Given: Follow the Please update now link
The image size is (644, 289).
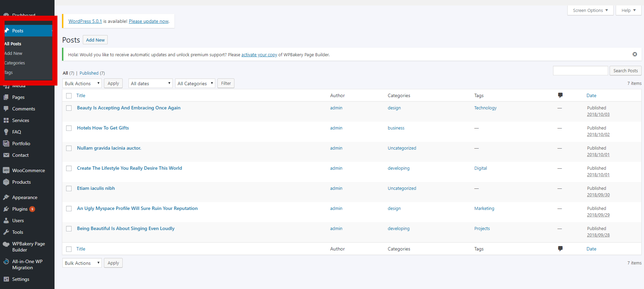Looking at the screenshot, I should pyautogui.click(x=149, y=21).
